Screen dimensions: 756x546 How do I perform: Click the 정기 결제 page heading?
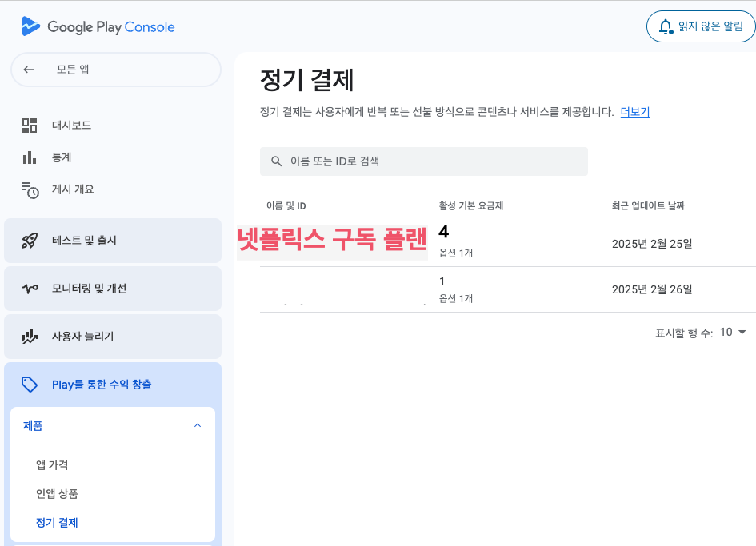click(306, 80)
